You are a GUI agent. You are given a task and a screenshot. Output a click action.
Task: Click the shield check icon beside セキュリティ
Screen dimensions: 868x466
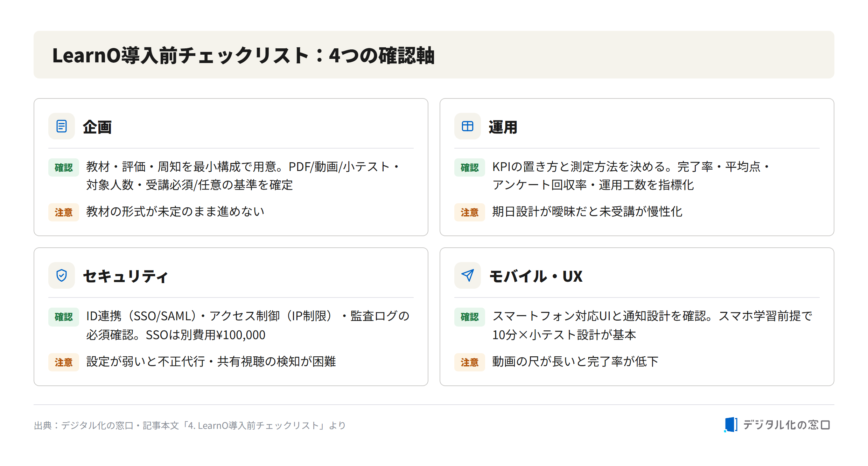[x=62, y=276]
